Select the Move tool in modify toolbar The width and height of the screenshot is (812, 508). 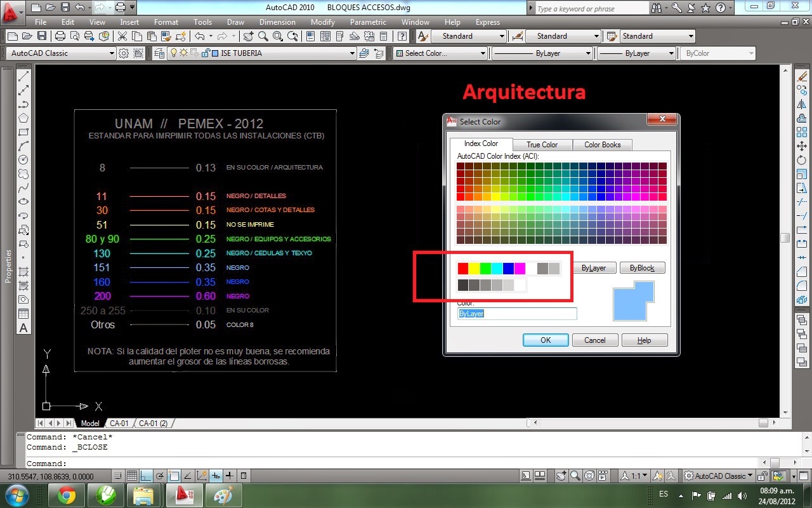pyautogui.click(x=802, y=146)
